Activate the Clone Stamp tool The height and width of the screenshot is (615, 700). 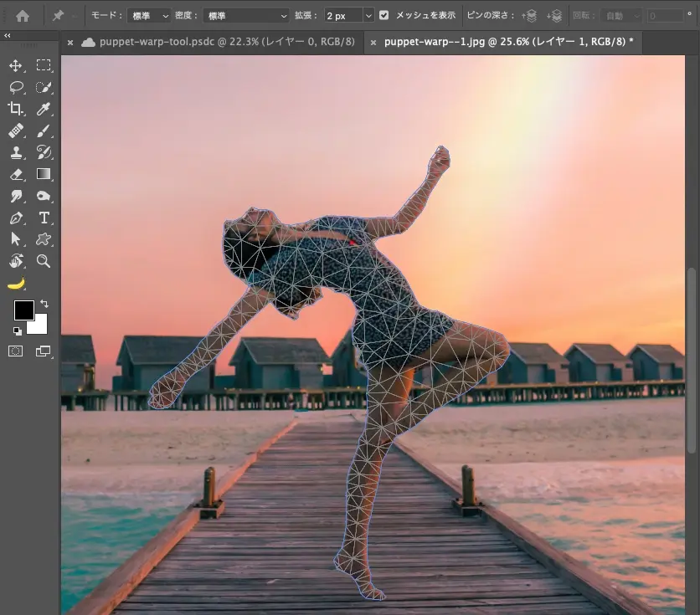pyautogui.click(x=16, y=152)
